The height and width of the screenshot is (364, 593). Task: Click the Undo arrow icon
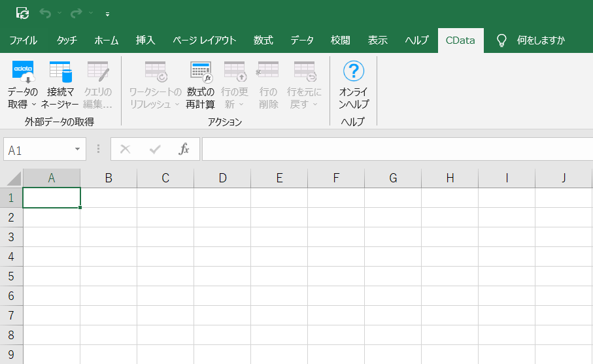pos(44,13)
